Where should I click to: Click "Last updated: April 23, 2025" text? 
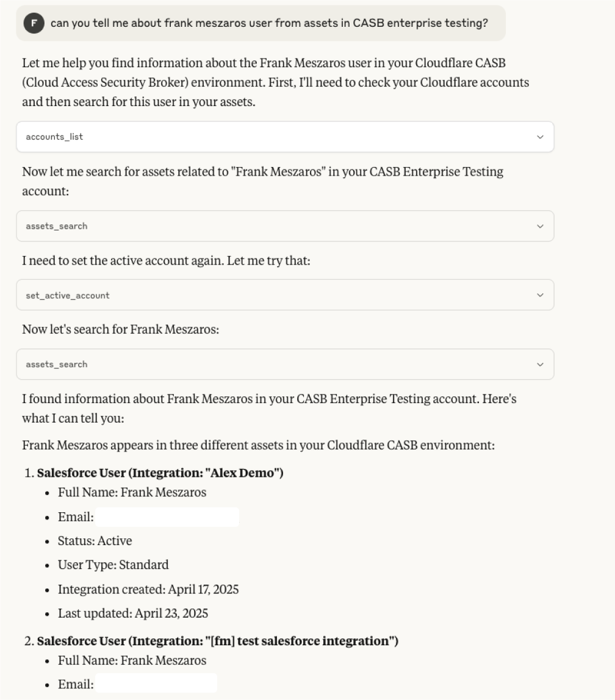132,613
